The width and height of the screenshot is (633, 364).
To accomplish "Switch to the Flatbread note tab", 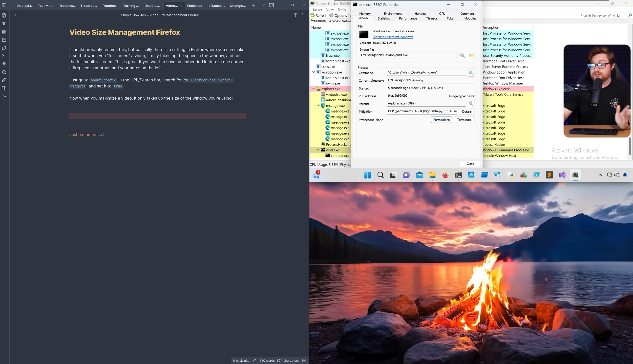I will pyautogui.click(x=195, y=6).
